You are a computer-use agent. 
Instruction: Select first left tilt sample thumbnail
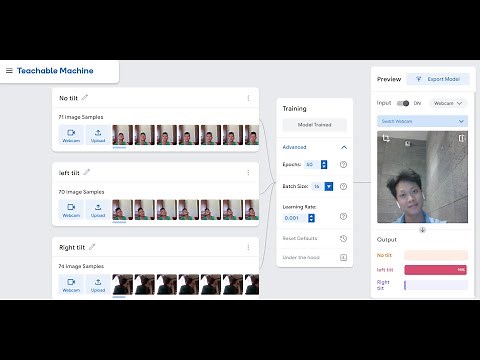(122, 210)
